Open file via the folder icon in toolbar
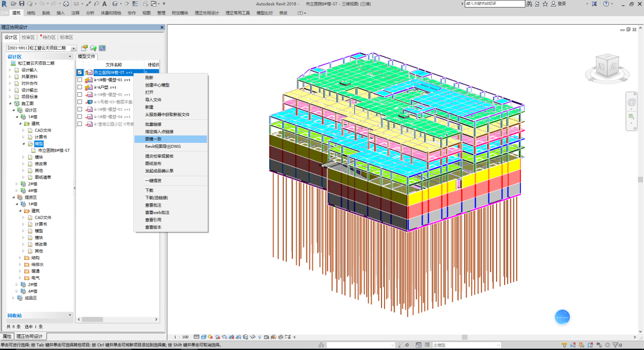The height and width of the screenshot is (350, 644). tap(14, 4)
